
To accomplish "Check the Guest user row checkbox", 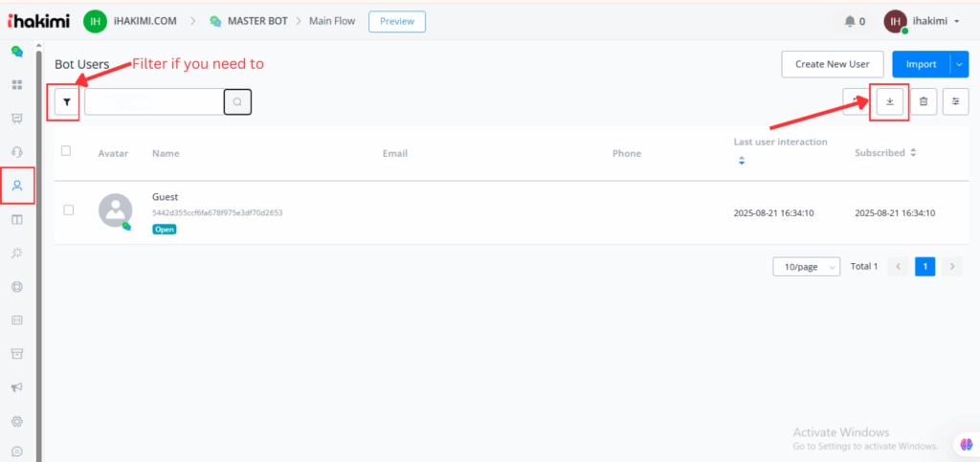I will (69, 209).
